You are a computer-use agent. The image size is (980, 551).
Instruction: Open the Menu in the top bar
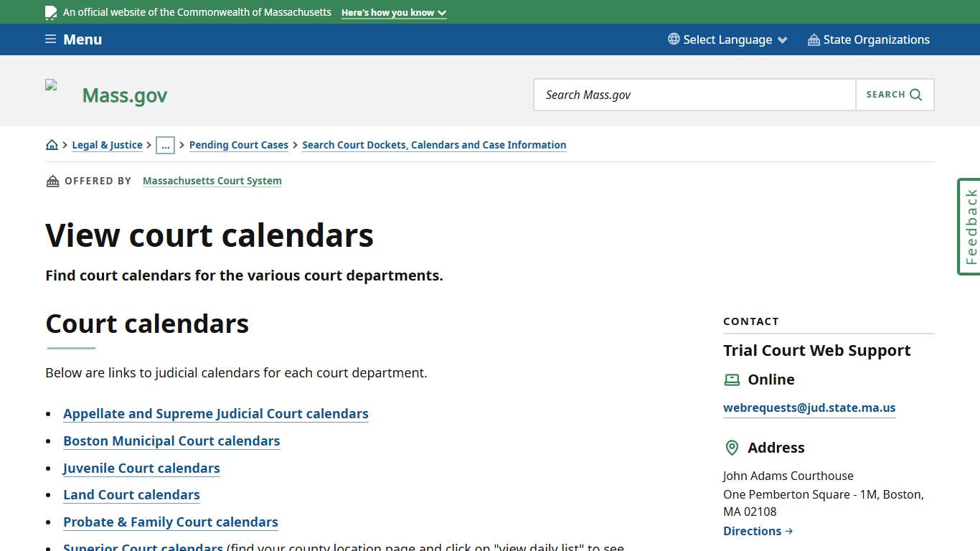[83, 39]
